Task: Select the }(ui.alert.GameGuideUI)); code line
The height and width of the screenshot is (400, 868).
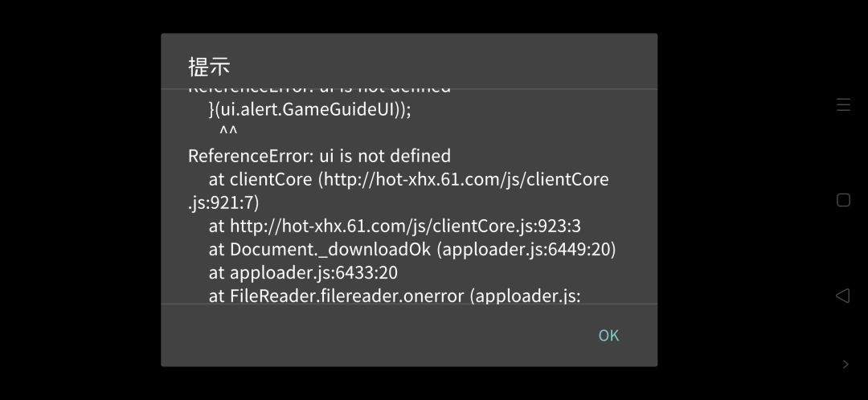Action: tap(310, 109)
